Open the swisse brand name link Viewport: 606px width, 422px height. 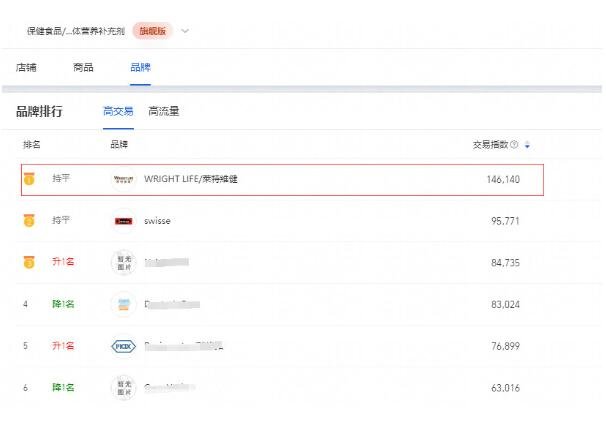tap(157, 221)
